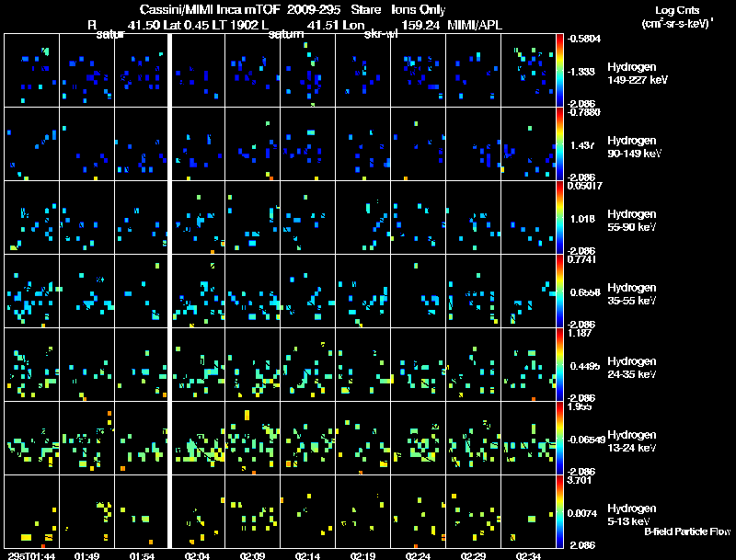Image resolution: width=736 pixels, height=560 pixels.
Task: Click the 1.187 colorbar maximum value
Action: (x=580, y=333)
